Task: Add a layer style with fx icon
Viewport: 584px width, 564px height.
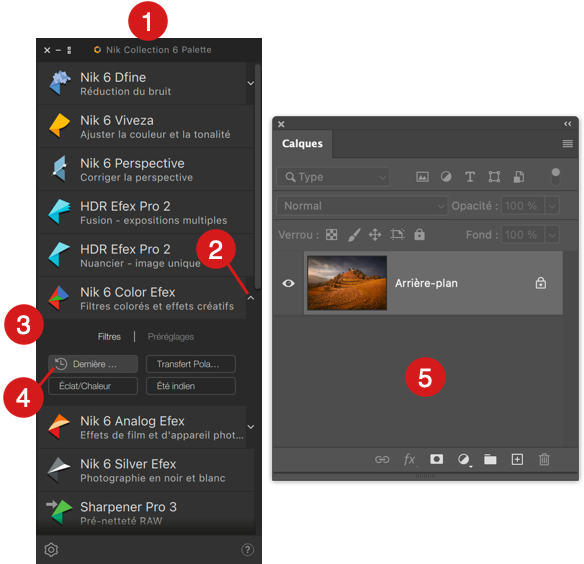Action: point(409,459)
